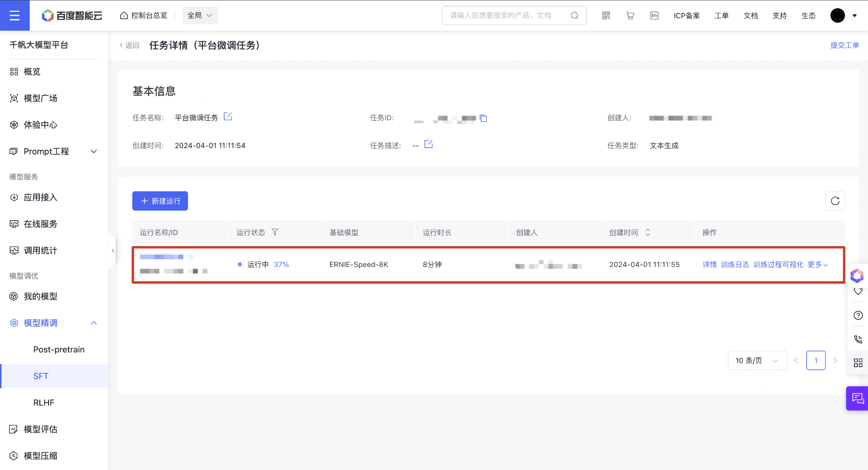Click 提交工单 link
The height and width of the screenshot is (470, 868).
[844, 46]
